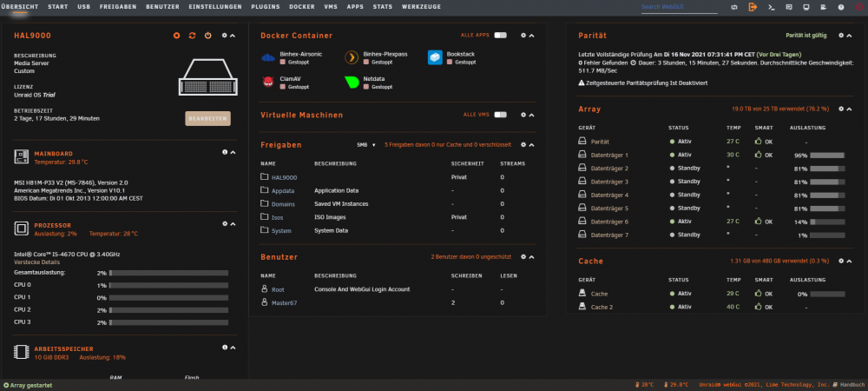Open the Appdata share link
Image resolution: width=868 pixels, height=391 pixels.
click(x=283, y=191)
